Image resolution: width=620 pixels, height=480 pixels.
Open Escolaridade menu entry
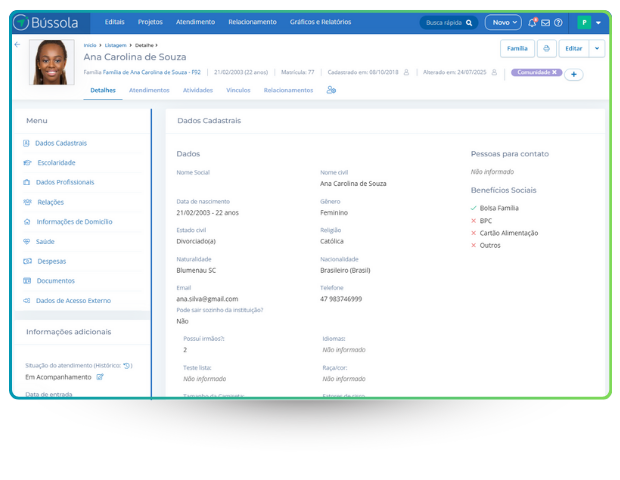[x=57, y=163]
